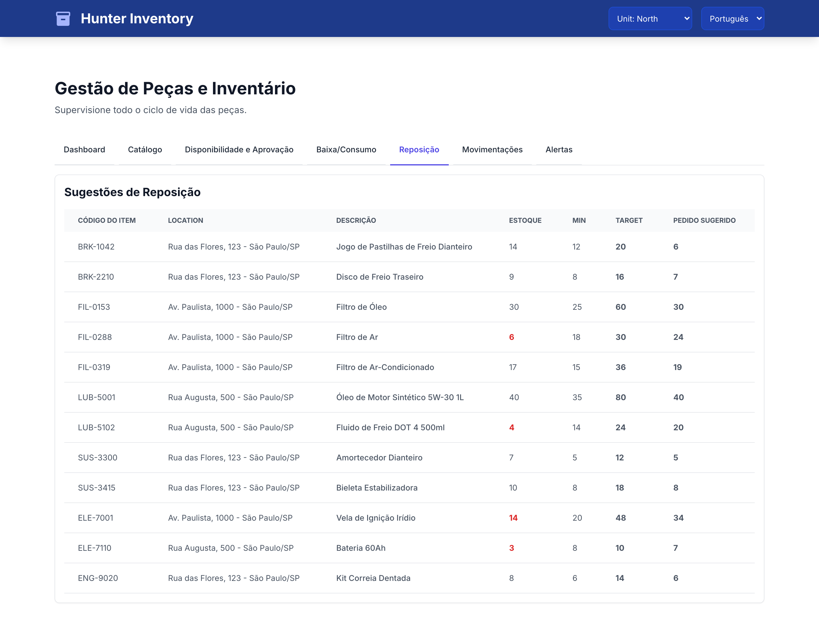
Task: Select the Baixa/Consumo tab
Action: (x=346, y=150)
